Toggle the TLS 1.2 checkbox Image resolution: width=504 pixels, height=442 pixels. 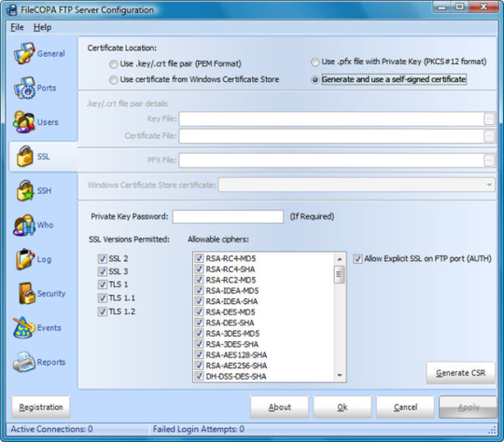pos(103,311)
